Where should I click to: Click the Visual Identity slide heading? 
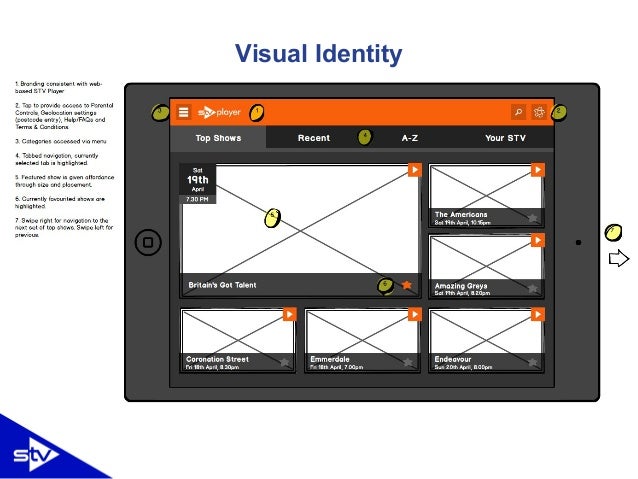(319, 54)
